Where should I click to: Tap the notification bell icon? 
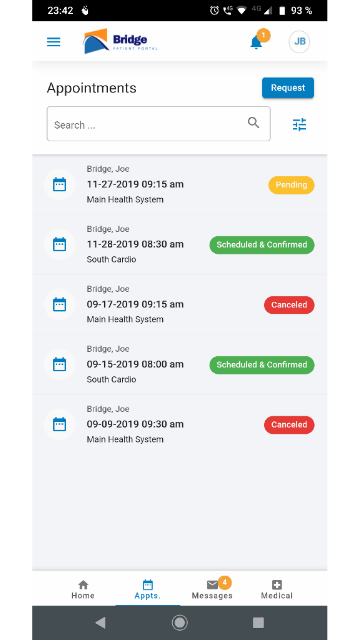(256, 42)
